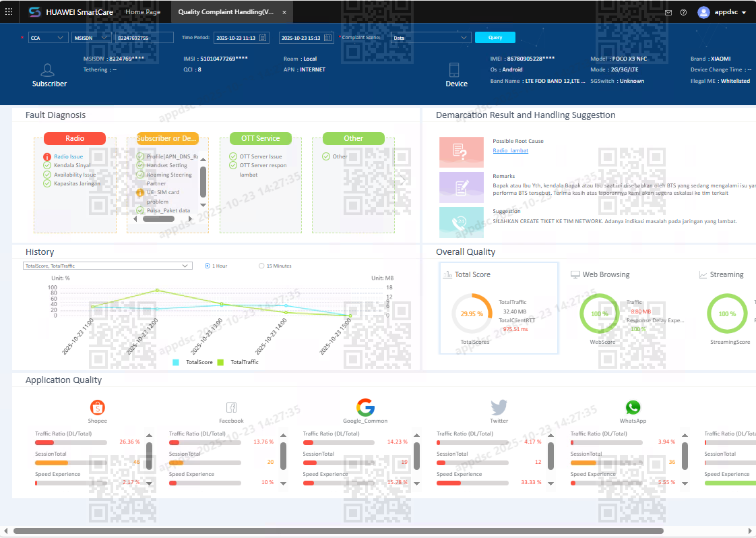Click the Query button

click(495, 38)
